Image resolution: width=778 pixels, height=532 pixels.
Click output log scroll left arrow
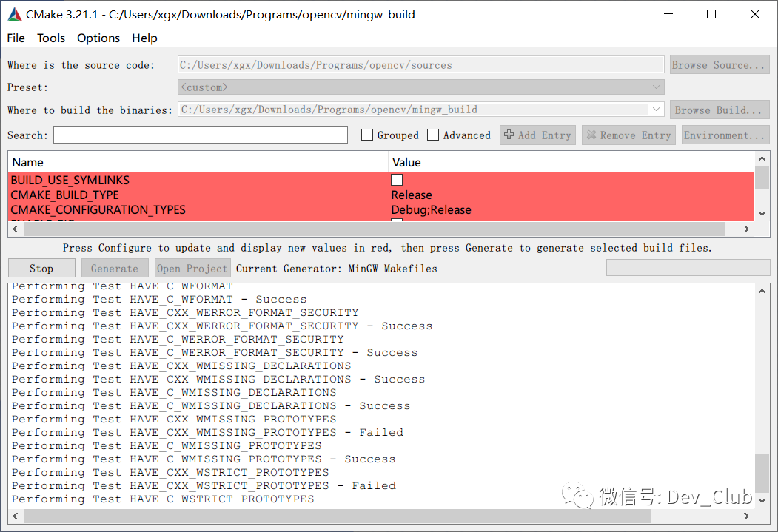pos(16,516)
